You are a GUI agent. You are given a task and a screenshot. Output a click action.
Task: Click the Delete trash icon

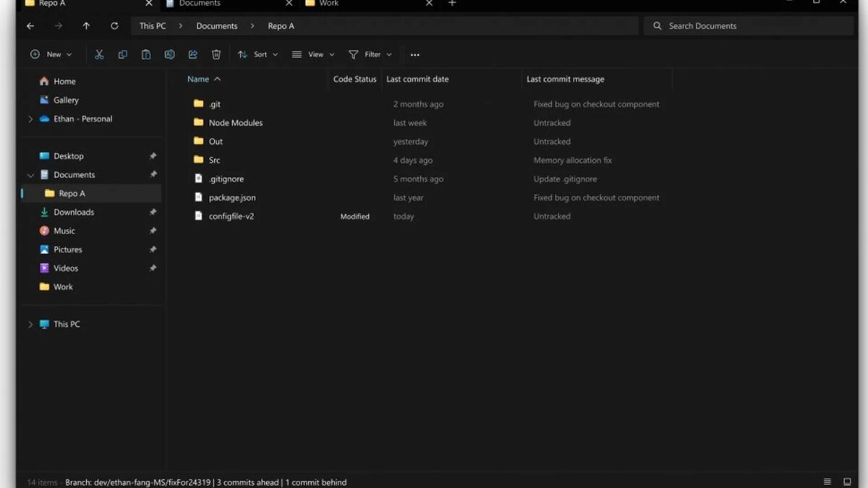(216, 55)
